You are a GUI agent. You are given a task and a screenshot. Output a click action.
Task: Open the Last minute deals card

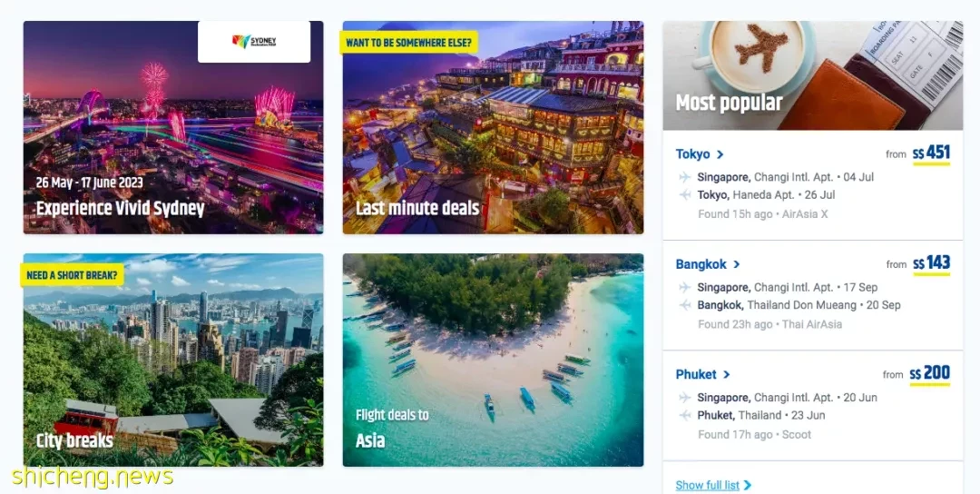493,127
